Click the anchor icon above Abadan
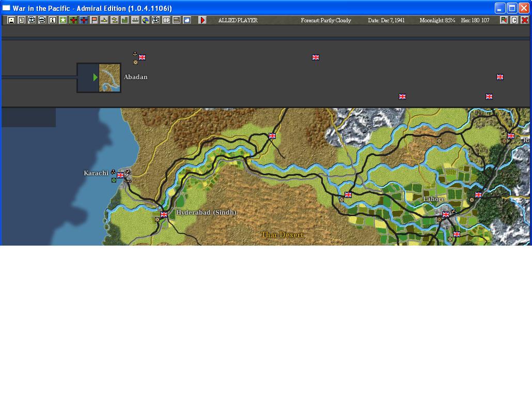This screenshot has width=532, height=394. (135, 54)
